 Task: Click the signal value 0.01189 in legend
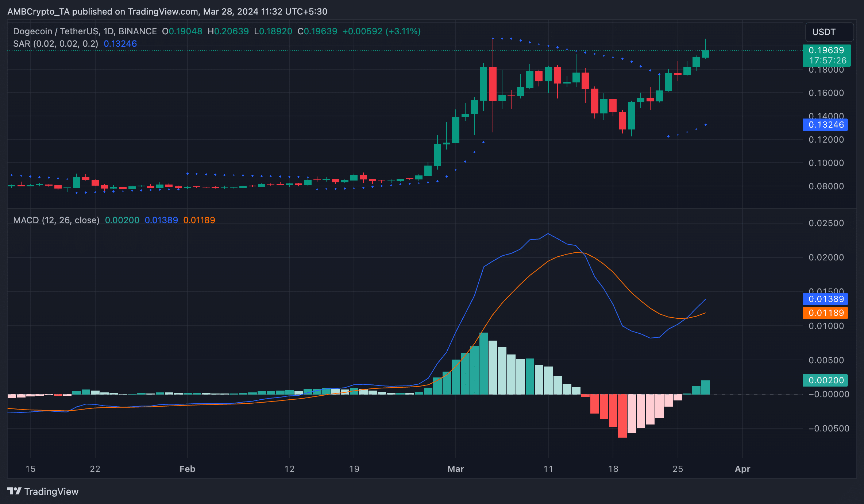(199, 220)
